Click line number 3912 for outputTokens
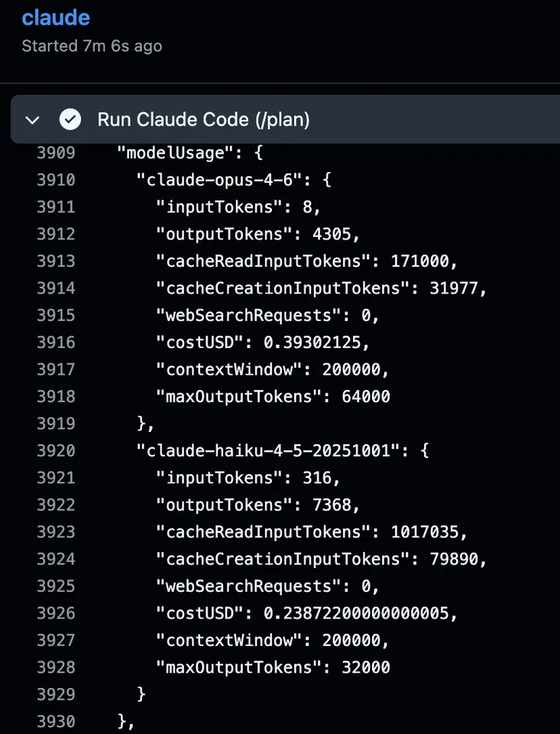 click(x=56, y=234)
